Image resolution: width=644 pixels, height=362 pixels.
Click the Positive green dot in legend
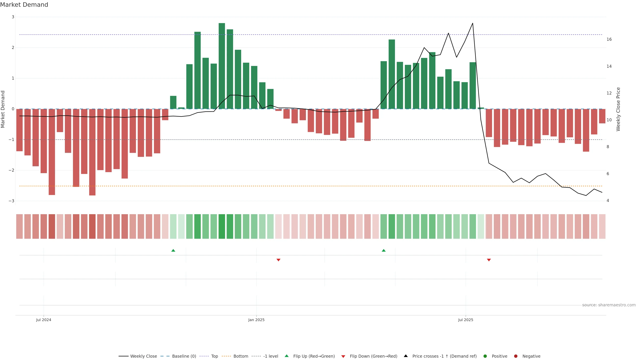(x=485, y=356)
